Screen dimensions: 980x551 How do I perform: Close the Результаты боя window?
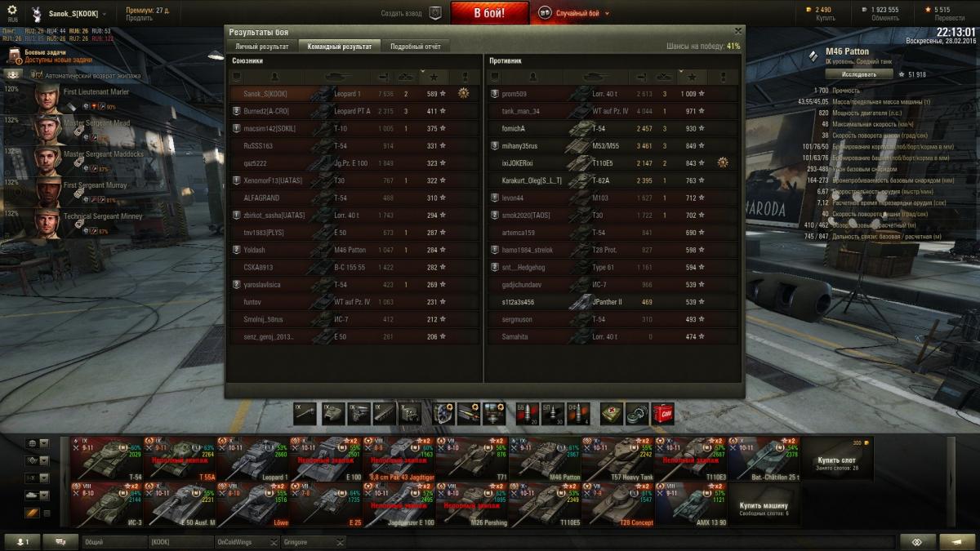737,32
